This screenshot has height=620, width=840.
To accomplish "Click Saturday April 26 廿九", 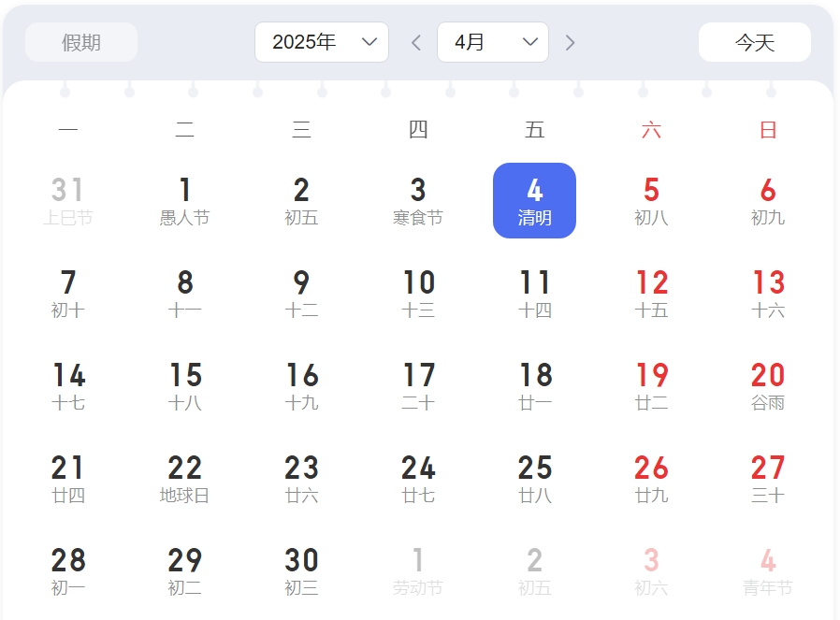I will point(651,479).
